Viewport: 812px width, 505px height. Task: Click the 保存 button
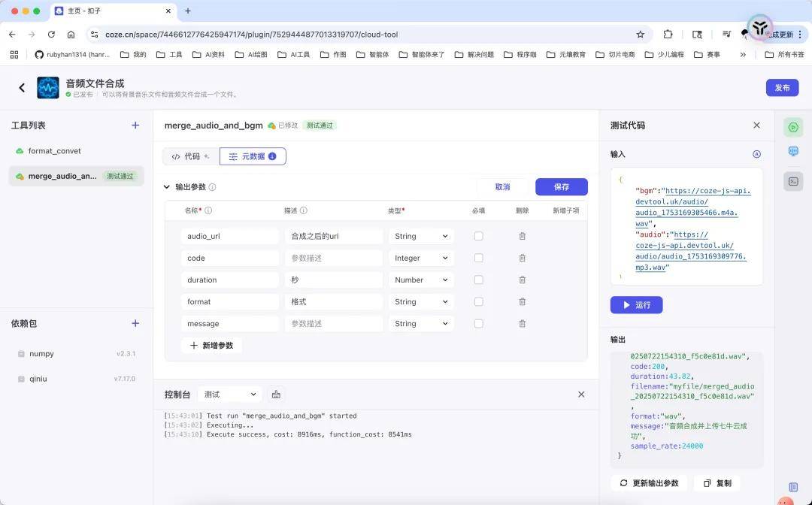click(561, 187)
